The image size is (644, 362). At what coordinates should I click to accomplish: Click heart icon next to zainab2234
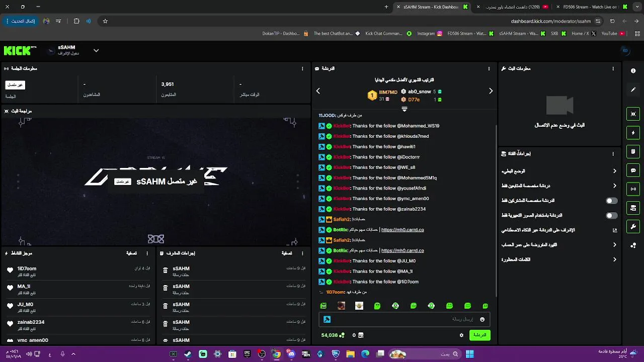point(10,324)
